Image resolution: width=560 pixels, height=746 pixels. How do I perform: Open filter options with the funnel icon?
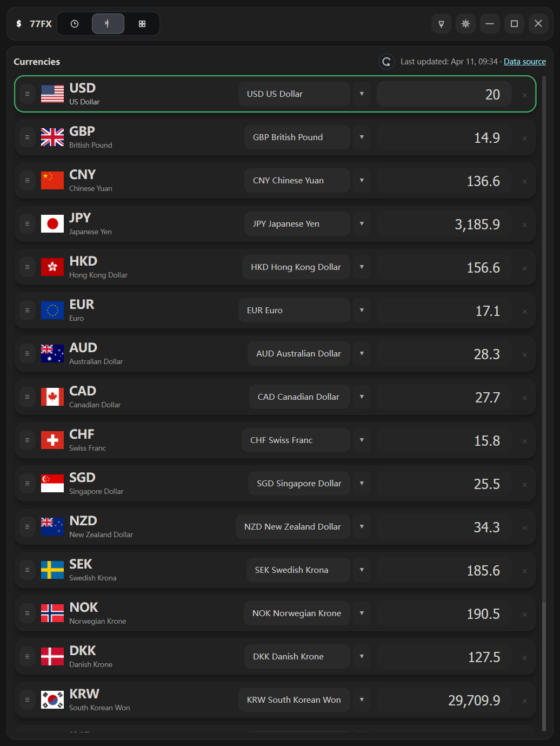click(441, 23)
